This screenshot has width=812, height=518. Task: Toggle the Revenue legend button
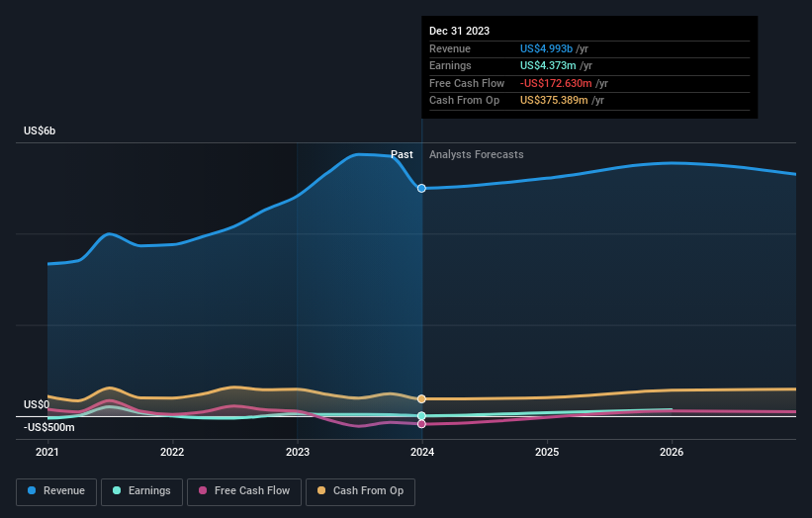(x=56, y=491)
